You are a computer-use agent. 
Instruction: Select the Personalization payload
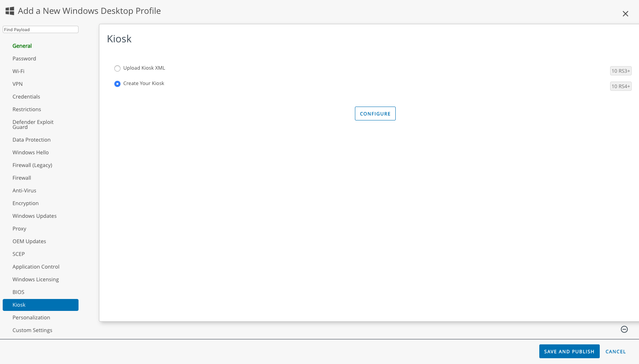click(x=31, y=317)
